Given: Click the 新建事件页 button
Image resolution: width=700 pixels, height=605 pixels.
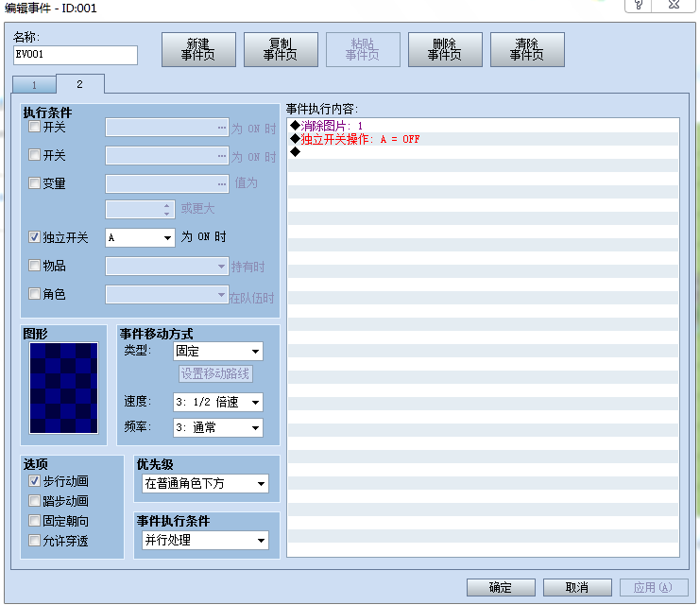Looking at the screenshot, I should coord(198,49).
